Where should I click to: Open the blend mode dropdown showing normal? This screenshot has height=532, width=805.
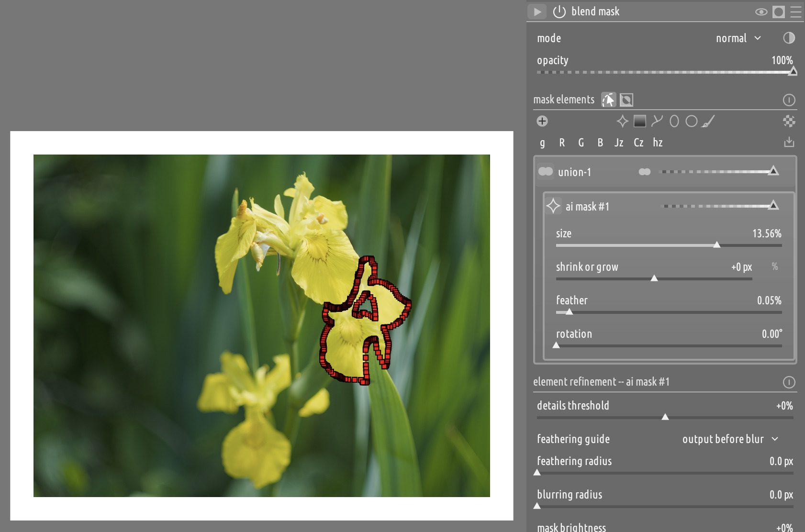point(738,38)
